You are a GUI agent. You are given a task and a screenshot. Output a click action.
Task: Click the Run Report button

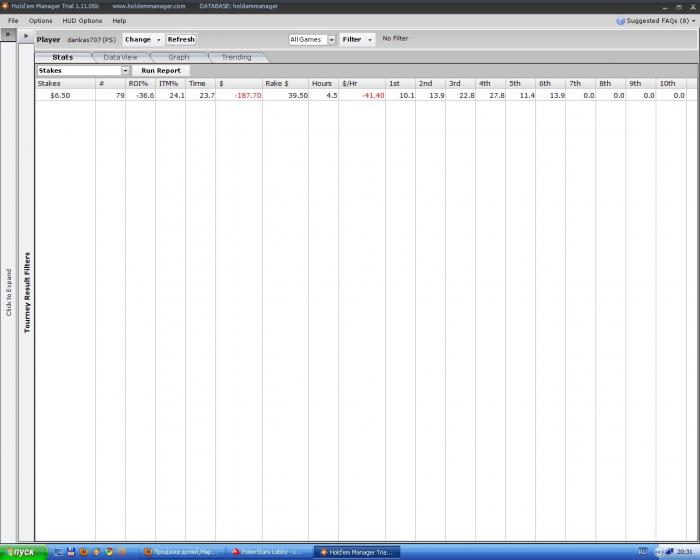click(x=161, y=71)
